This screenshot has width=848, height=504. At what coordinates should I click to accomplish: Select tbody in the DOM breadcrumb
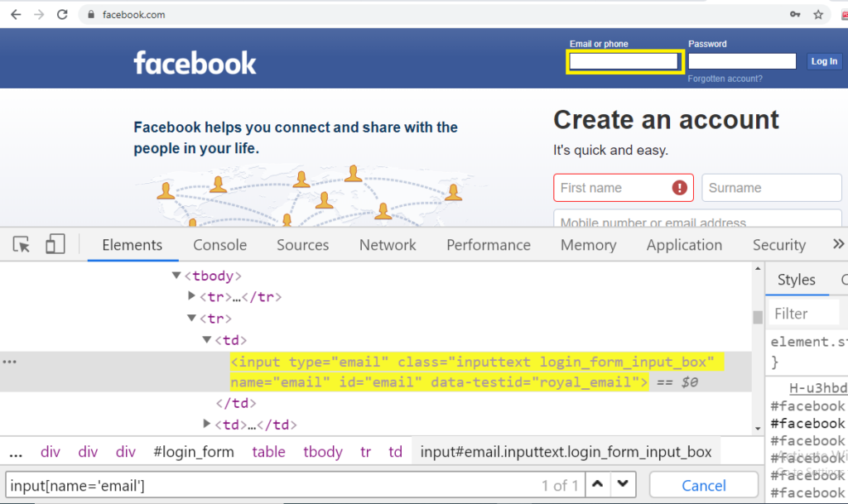click(323, 452)
